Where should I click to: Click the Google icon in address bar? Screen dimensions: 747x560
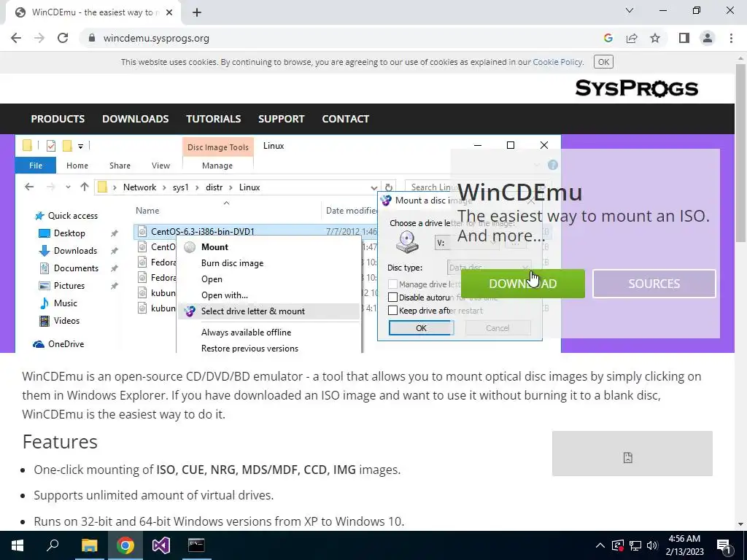[608, 38]
